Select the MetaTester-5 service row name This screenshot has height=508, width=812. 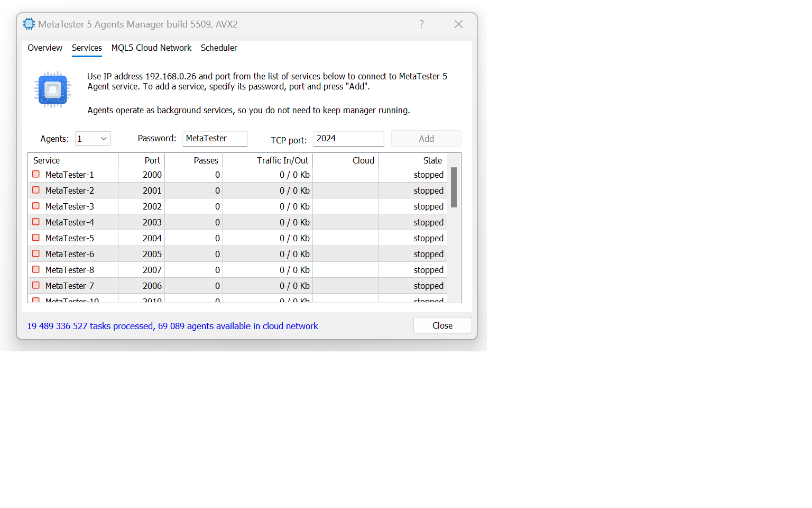coord(70,238)
